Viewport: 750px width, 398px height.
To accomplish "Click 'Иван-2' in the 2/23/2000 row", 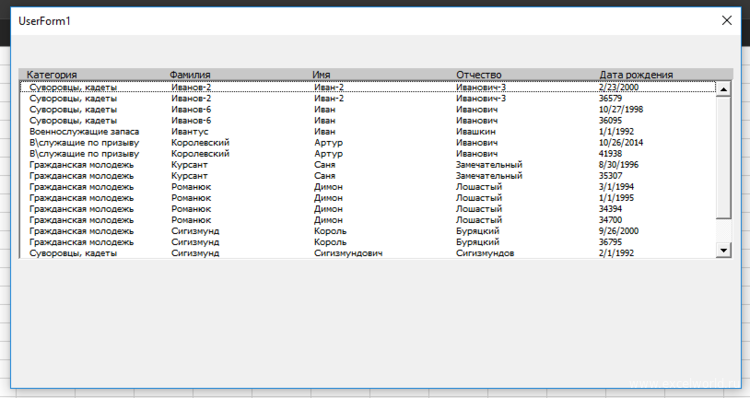I will 329,87.
